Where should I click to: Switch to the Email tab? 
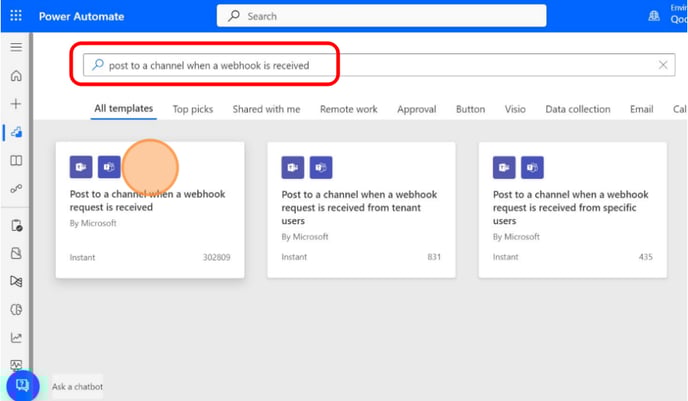[641, 109]
